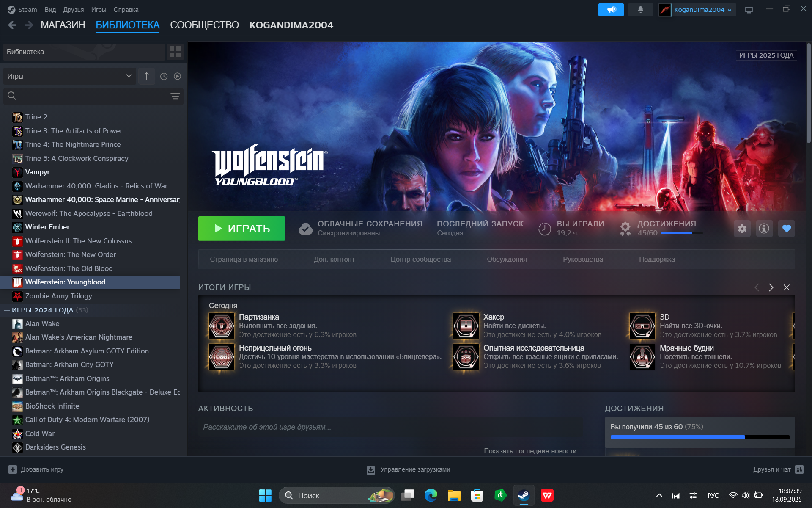
Task: Show only ready-to-play games icon
Action: coord(177,76)
